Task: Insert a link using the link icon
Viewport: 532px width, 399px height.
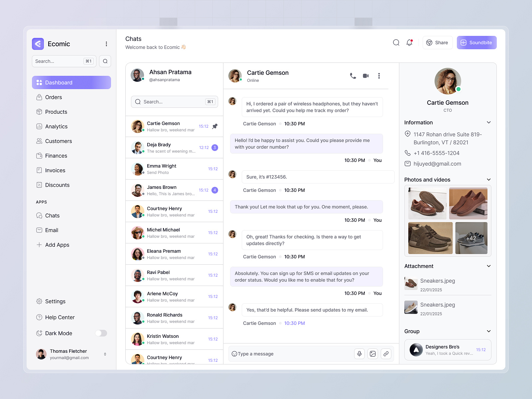Action: point(386,354)
